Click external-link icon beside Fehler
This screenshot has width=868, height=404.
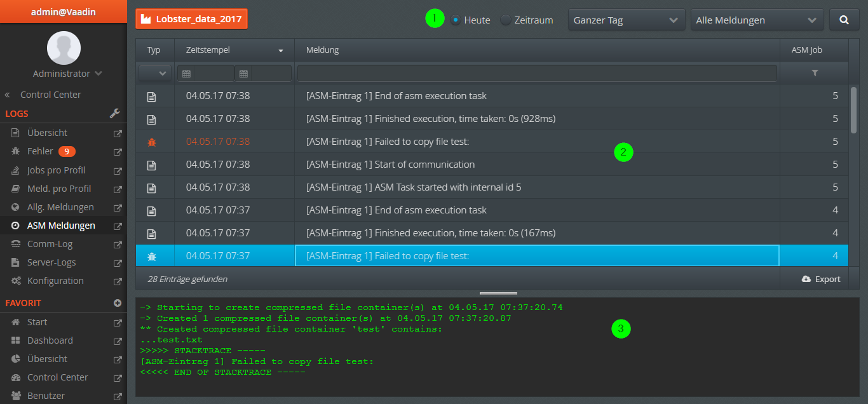pos(118,152)
